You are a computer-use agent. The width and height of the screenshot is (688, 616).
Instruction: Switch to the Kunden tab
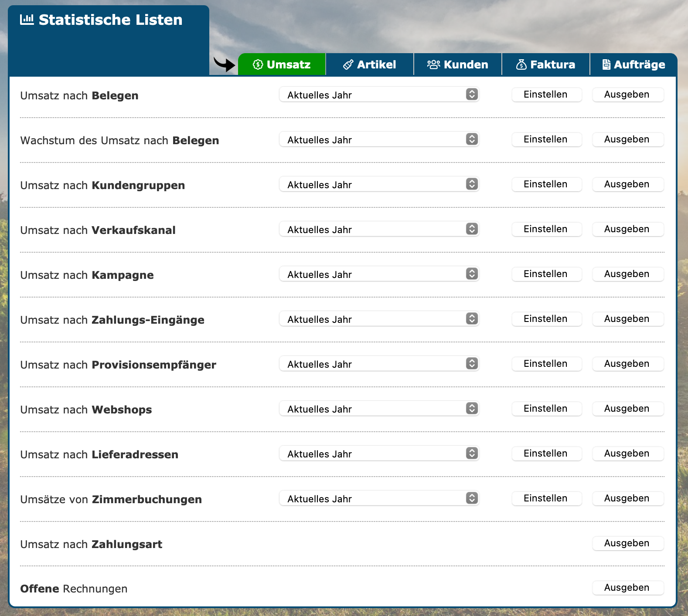pyautogui.click(x=458, y=65)
